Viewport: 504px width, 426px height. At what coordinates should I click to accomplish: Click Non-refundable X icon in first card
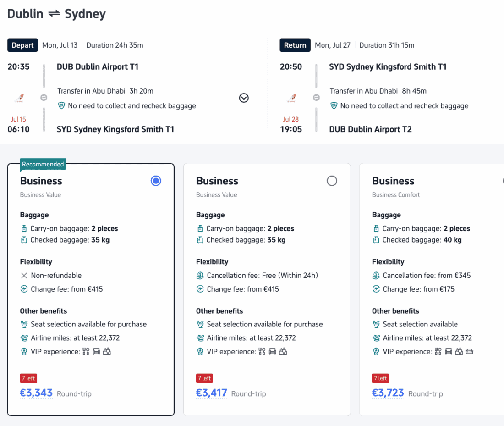[x=24, y=276]
